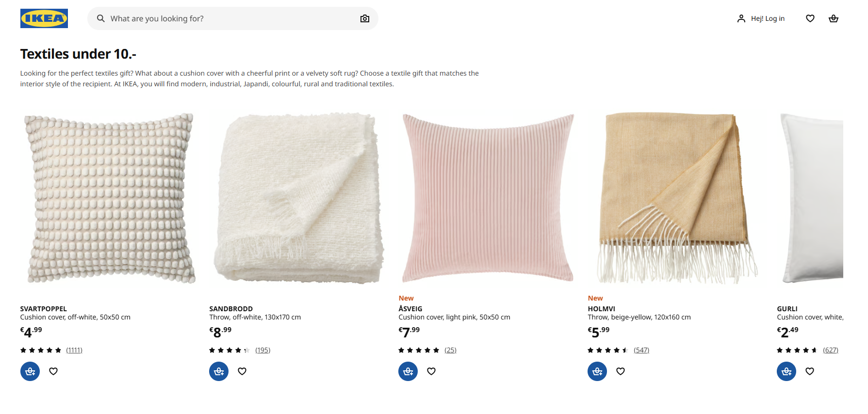Open HOLMVI reviews count (547)
Viewport: 868px width, 414px height.
(x=641, y=350)
